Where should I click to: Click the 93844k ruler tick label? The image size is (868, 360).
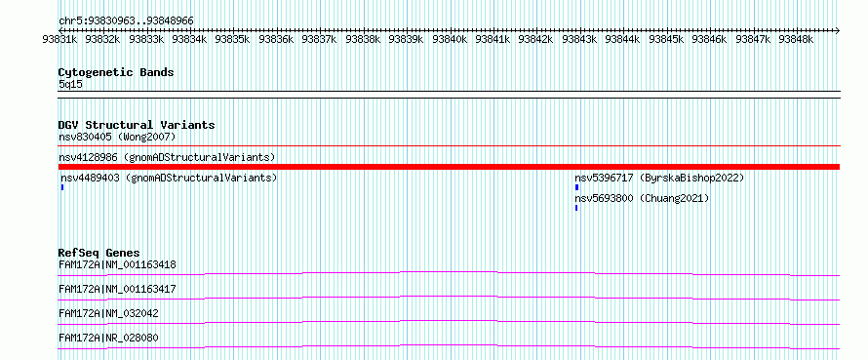(623, 39)
